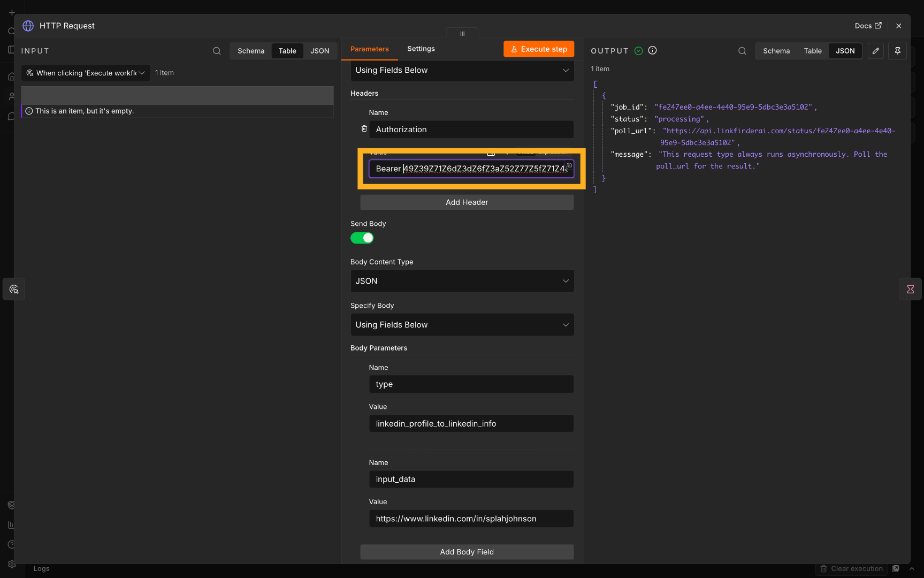
Task: Click the body parameter name field 'input_data'
Action: coord(471,479)
